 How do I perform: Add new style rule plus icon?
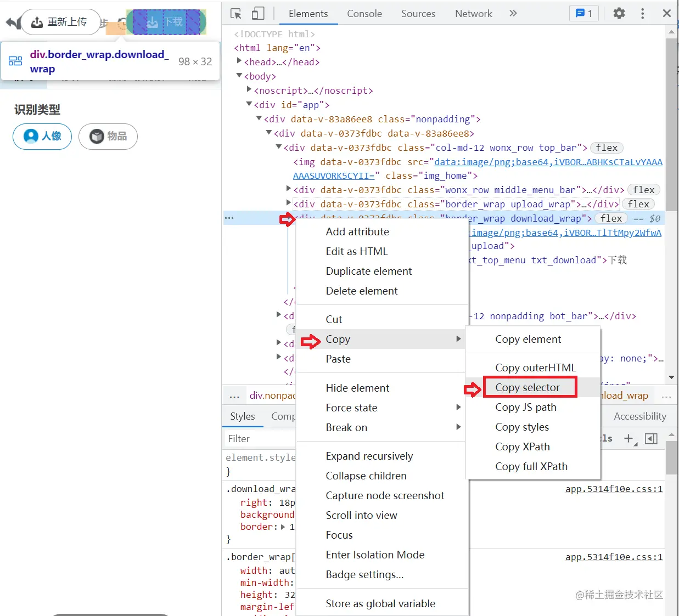pyautogui.click(x=630, y=438)
